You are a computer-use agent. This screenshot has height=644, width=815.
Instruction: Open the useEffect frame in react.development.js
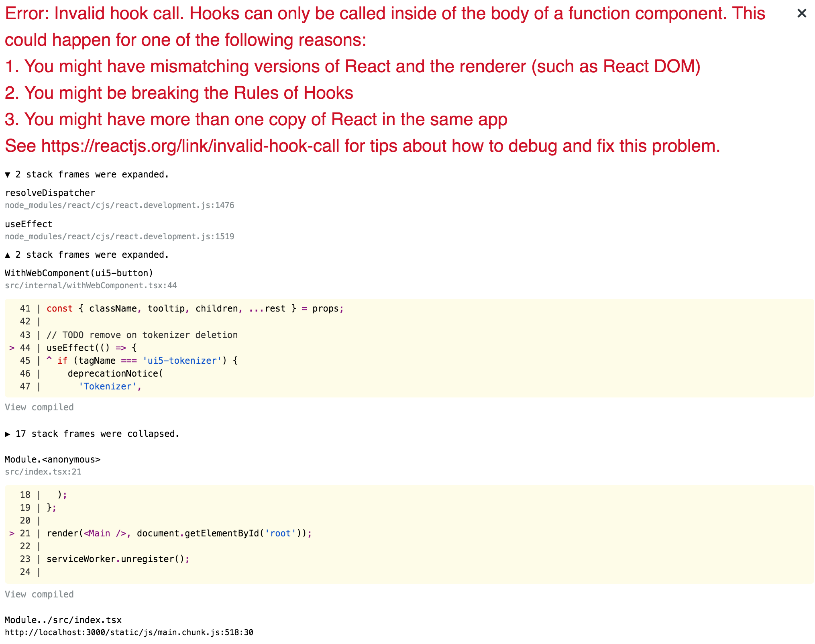tap(29, 224)
